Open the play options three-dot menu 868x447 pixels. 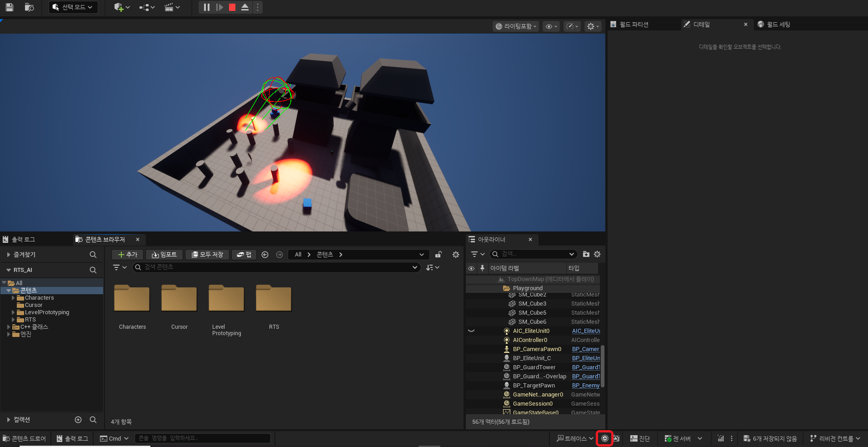(x=258, y=7)
